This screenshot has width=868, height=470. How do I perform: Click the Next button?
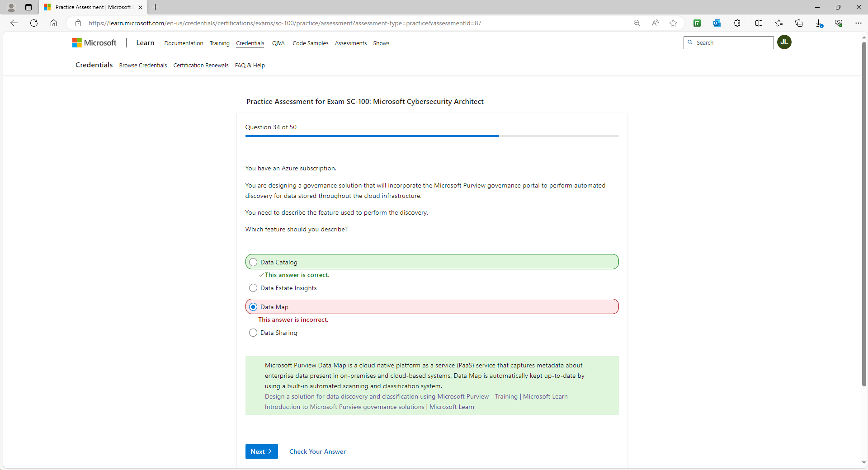click(x=261, y=451)
